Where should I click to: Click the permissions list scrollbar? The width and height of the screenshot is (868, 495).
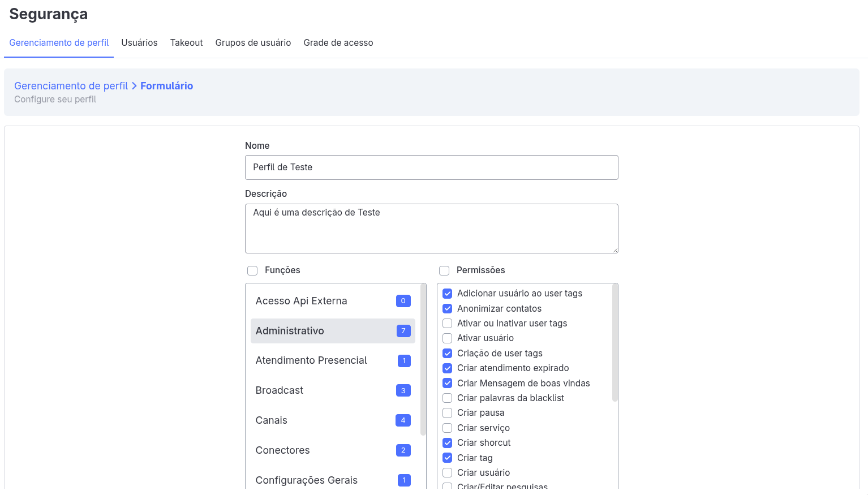615,343
